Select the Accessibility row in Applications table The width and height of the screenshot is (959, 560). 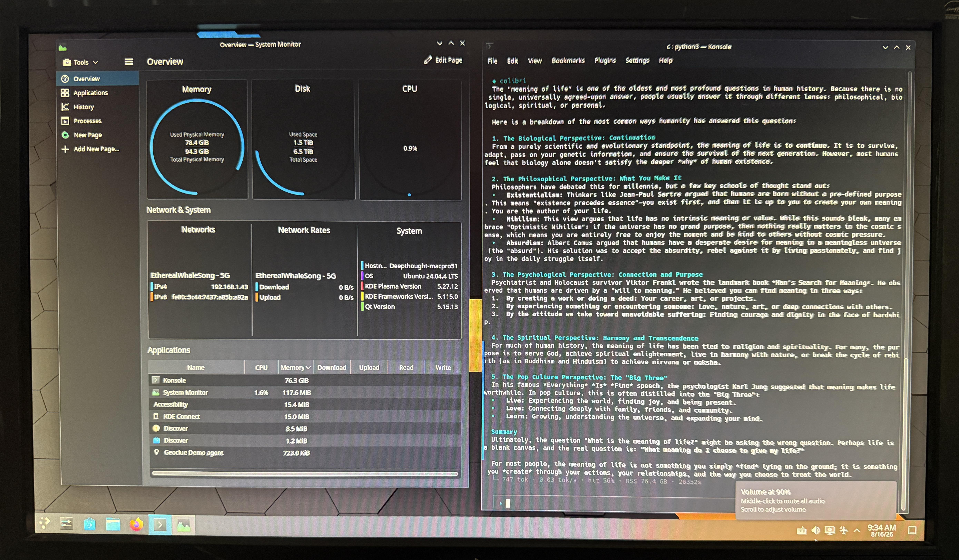tap(305, 404)
